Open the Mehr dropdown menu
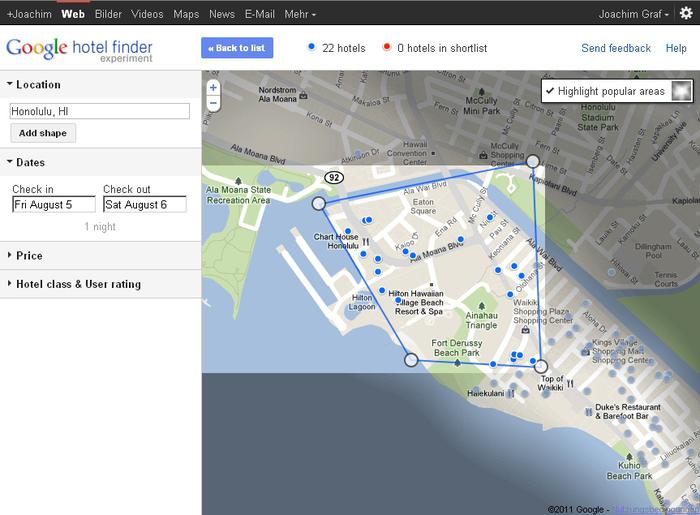Viewport: 700px width, 515px height. [300, 14]
